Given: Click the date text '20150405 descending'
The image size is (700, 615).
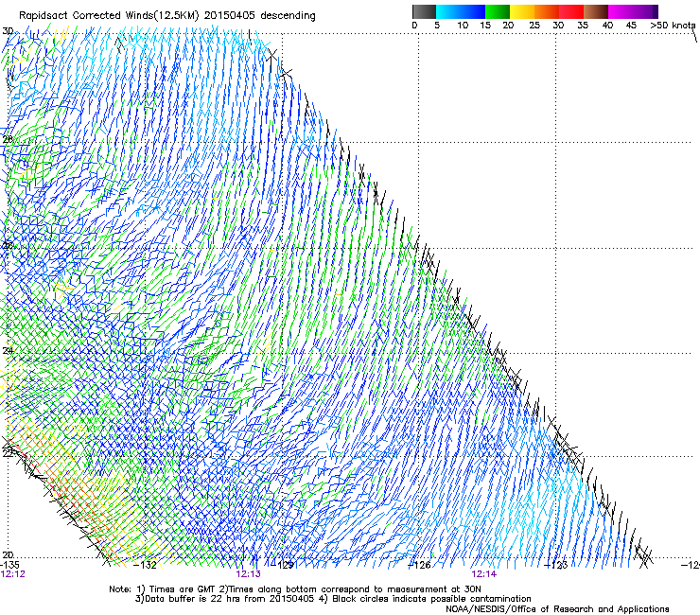Looking at the screenshot, I should pyautogui.click(x=260, y=16).
